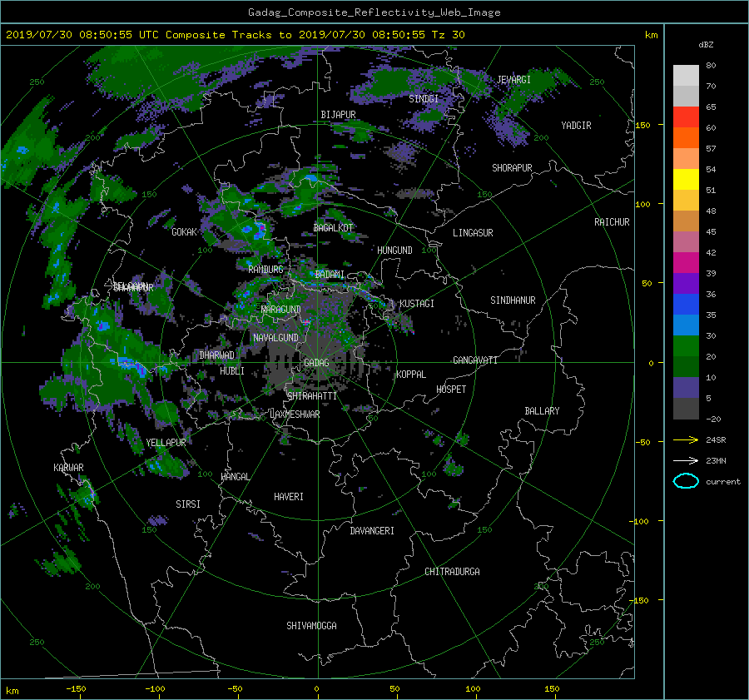Screen dimensions: 749x700
Task: Click the HANGAL city label
Action: [236, 477]
